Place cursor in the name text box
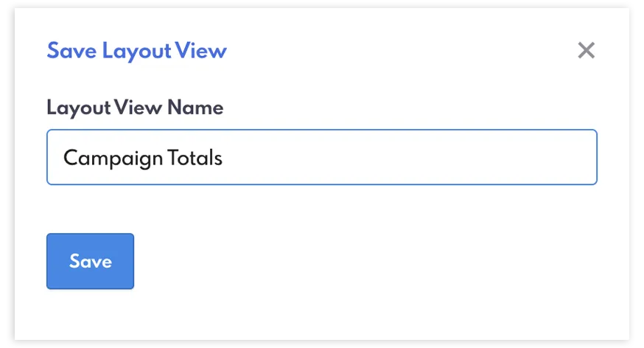 pos(321,157)
